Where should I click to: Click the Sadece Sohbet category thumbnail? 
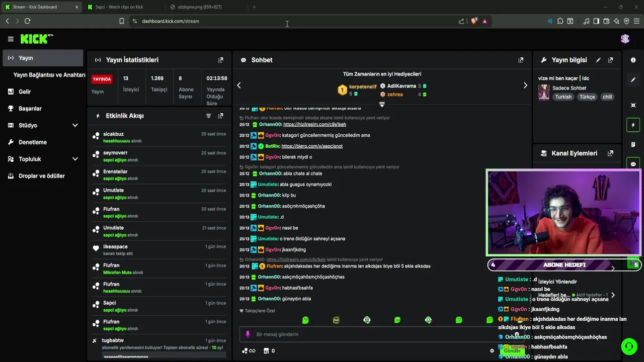point(544,93)
